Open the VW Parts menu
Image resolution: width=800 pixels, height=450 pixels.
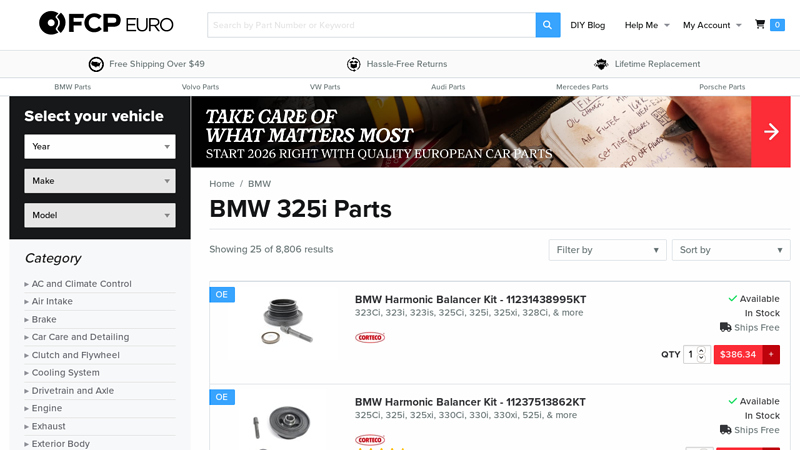pyautogui.click(x=325, y=87)
